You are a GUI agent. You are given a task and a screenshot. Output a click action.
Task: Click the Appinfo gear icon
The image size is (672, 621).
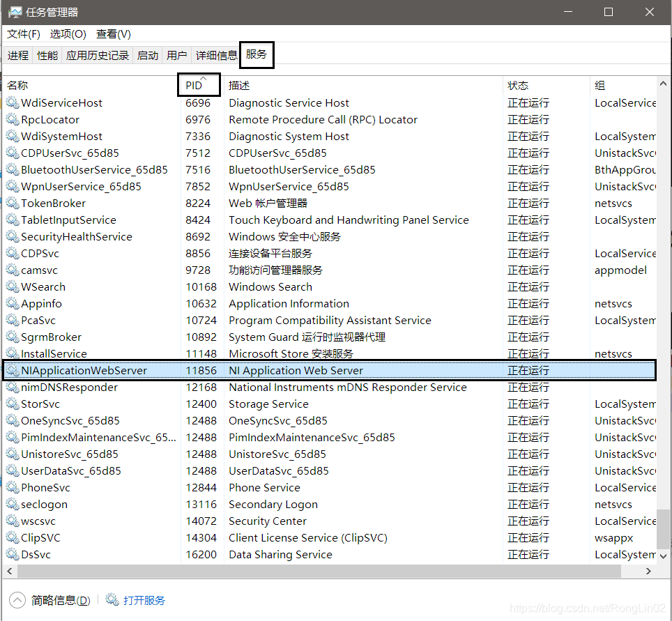coord(13,303)
